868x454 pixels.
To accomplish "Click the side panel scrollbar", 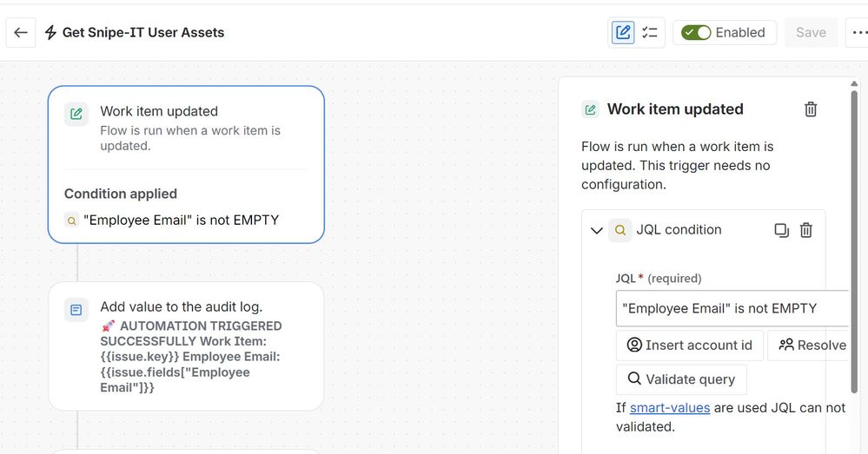I will 854,241.
